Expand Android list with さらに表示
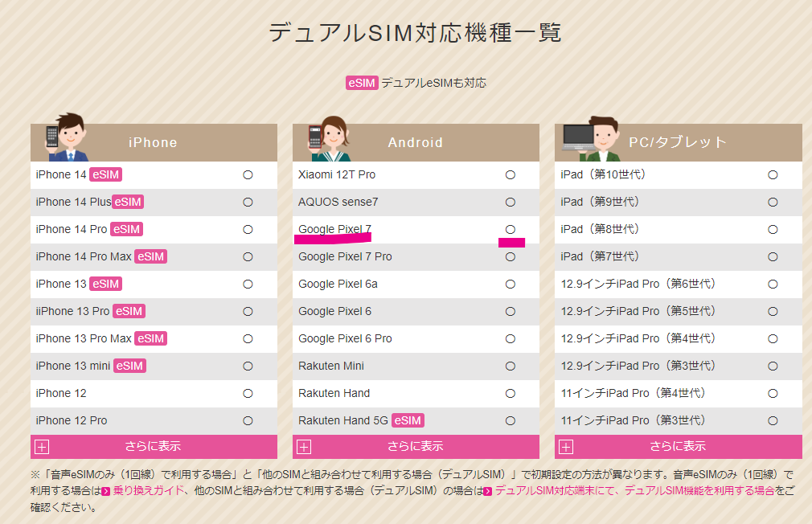 tap(416, 447)
